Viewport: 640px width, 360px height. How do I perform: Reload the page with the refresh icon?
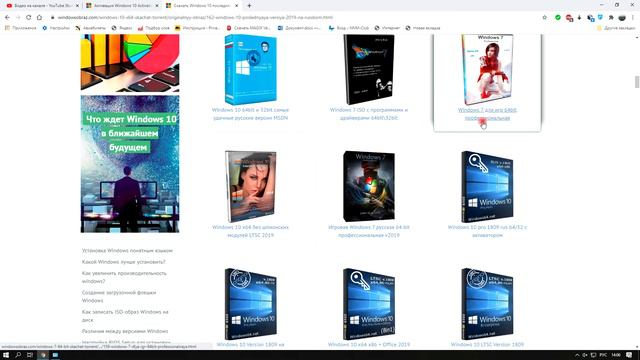pyautogui.click(x=29, y=18)
